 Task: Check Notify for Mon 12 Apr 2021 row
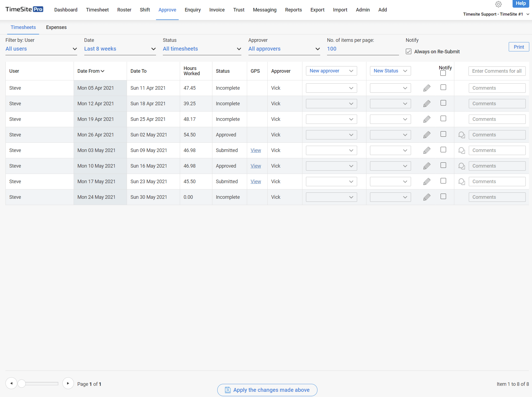443,103
